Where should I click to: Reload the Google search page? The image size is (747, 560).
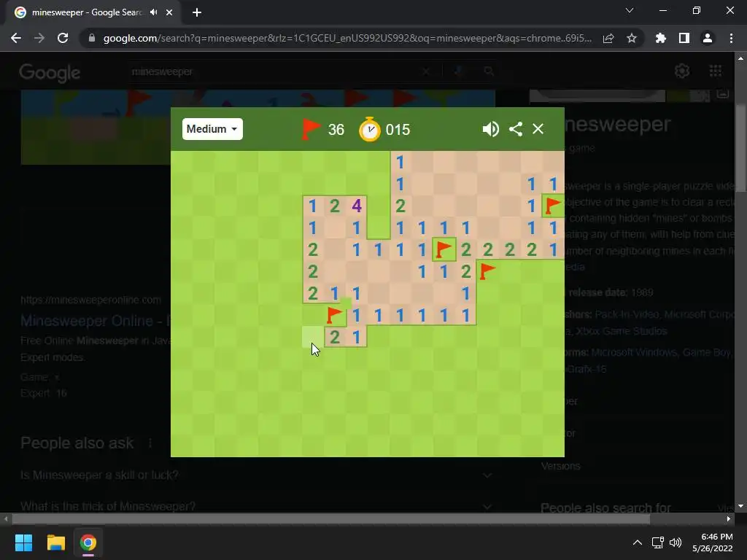(63, 38)
